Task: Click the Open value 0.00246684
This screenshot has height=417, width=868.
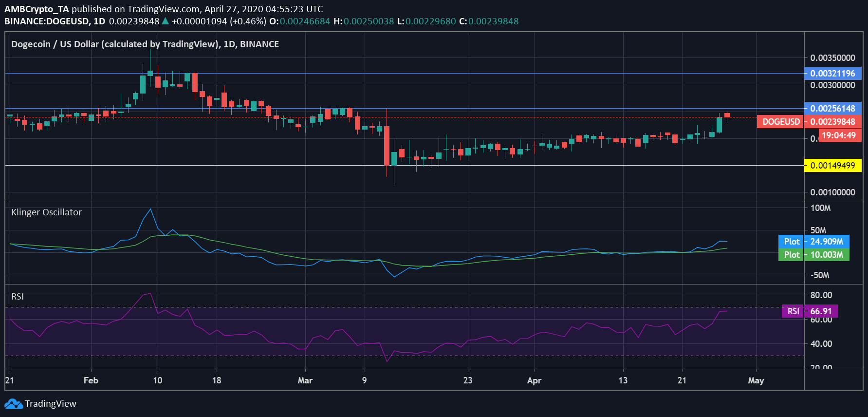Action: 305,21
